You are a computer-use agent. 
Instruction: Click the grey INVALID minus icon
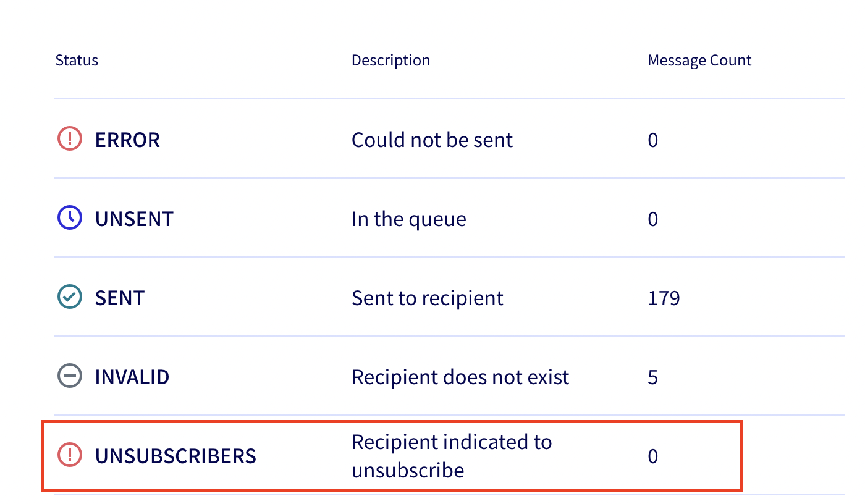pyautogui.click(x=69, y=376)
